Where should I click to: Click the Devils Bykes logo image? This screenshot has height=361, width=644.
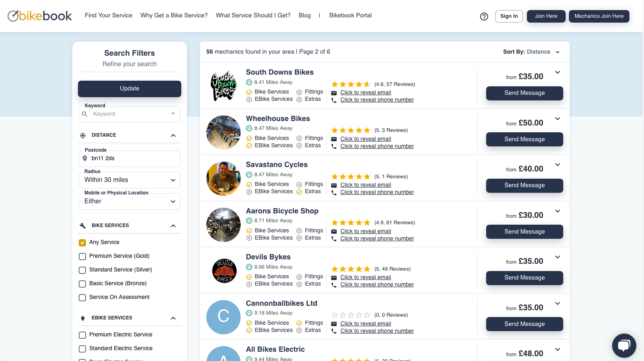click(223, 271)
